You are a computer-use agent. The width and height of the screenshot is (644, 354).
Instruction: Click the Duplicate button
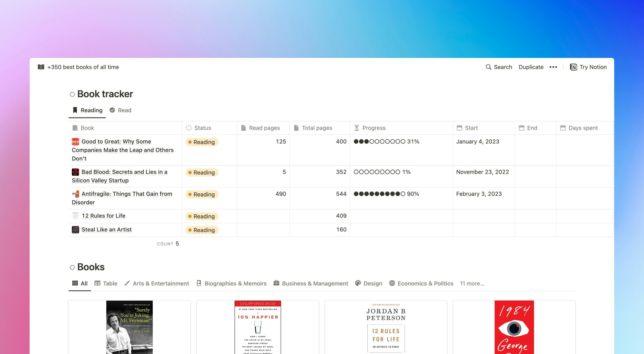pyautogui.click(x=531, y=67)
